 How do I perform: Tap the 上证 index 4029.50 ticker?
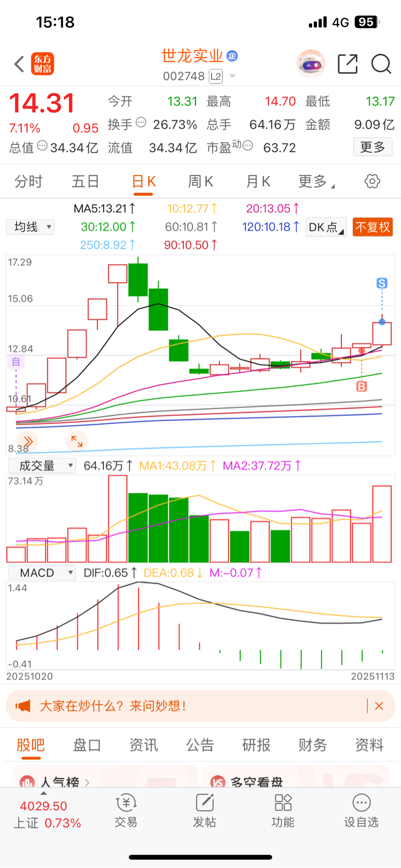pyautogui.click(x=47, y=814)
